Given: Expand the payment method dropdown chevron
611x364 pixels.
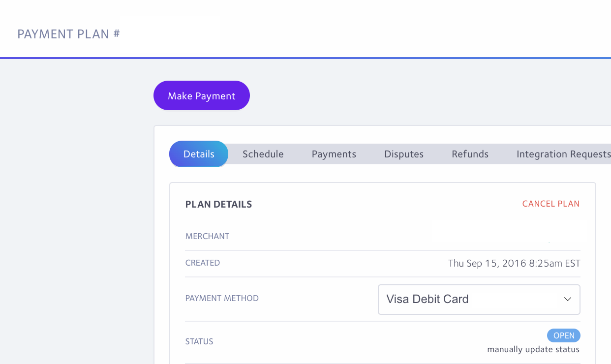Looking at the screenshot, I should tap(568, 299).
